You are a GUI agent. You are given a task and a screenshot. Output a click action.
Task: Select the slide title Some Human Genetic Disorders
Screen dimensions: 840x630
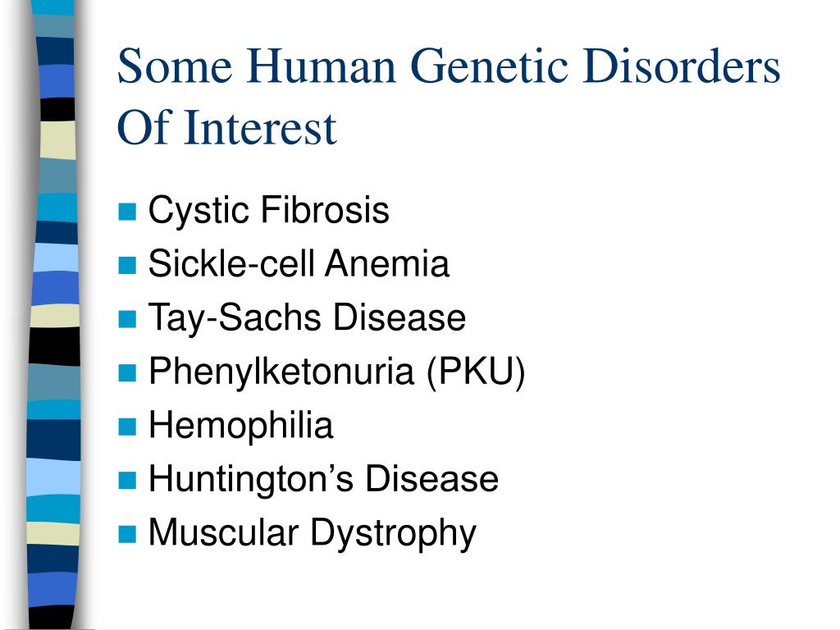[449, 66]
